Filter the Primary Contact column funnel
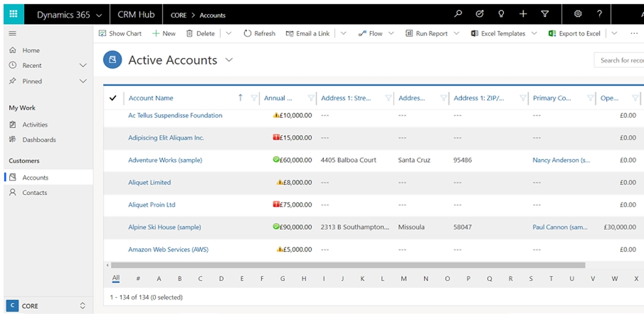Viewport: 644px width, 314px height. tap(590, 98)
